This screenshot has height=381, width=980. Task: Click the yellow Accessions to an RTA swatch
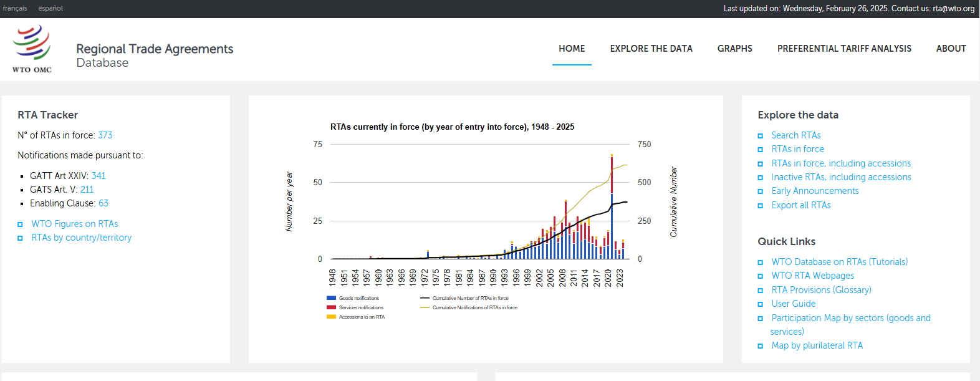tap(331, 317)
